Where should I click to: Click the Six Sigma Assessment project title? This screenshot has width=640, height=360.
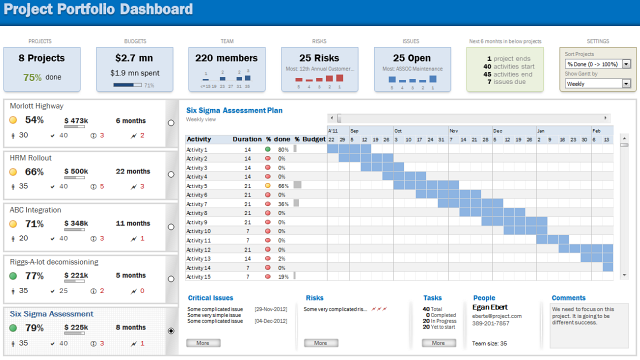[x=51, y=314]
